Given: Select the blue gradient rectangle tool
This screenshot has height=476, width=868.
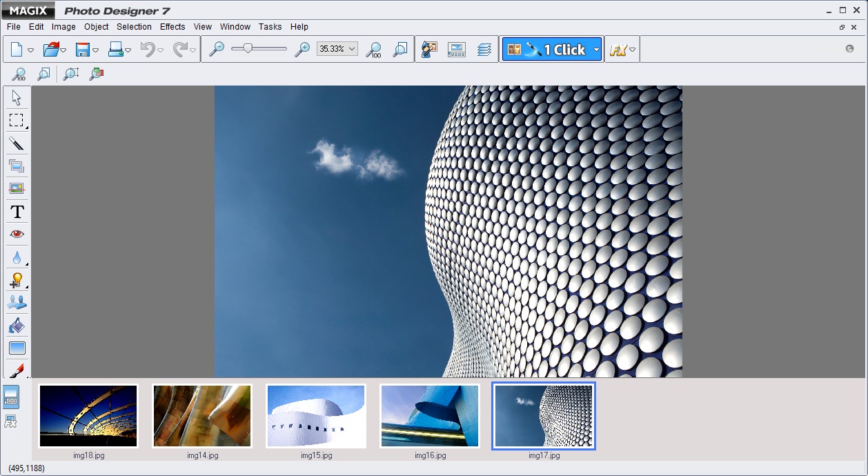Looking at the screenshot, I should pos(17,348).
